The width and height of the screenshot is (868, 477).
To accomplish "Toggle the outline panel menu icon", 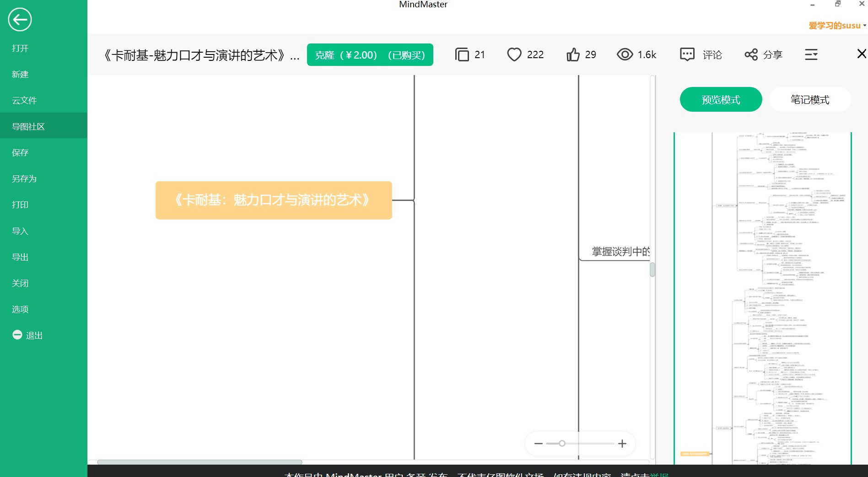I will pos(811,54).
